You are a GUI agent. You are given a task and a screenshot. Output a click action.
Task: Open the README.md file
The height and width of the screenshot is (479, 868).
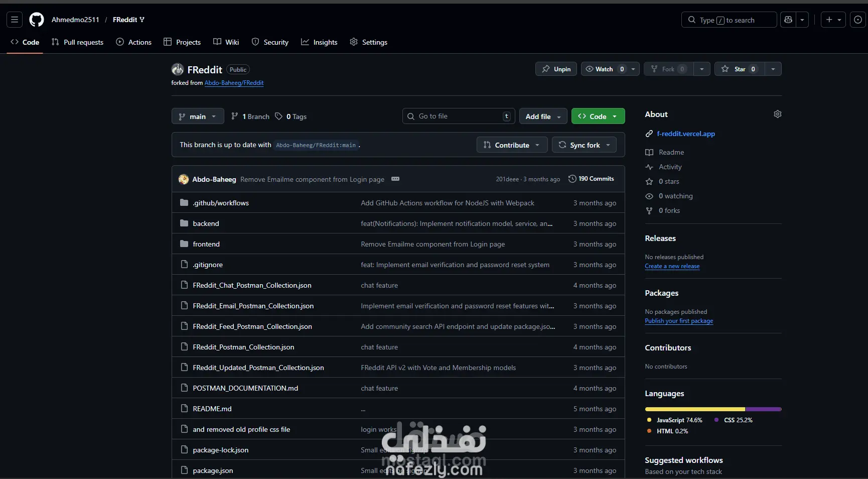point(212,409)
